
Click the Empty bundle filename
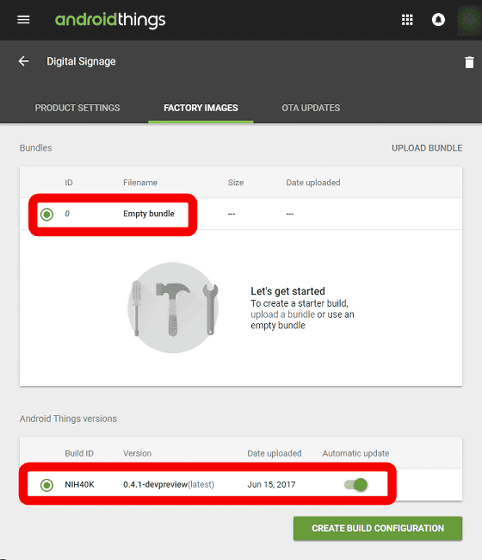[x=149, y=214]
